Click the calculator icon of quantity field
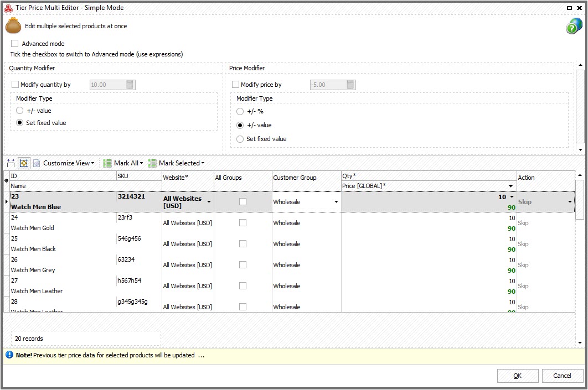Viewport: 588px width, 390px height. click(x=130, y=85)
